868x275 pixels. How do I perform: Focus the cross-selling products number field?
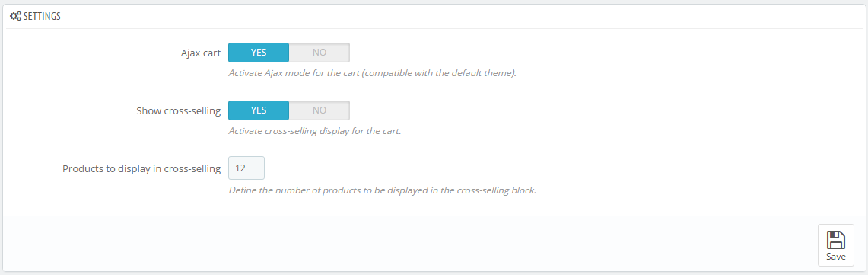point(246,168)
